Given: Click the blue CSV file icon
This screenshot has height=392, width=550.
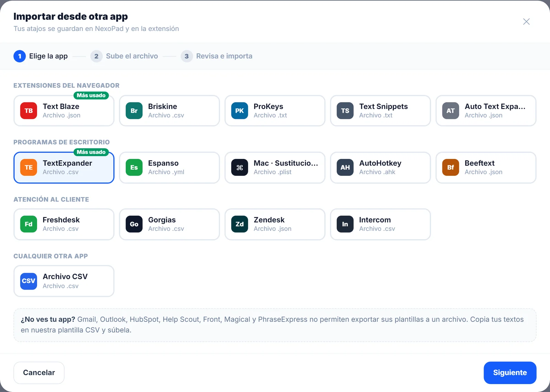Looking at the screenshot, I should (x=29, y=281).
